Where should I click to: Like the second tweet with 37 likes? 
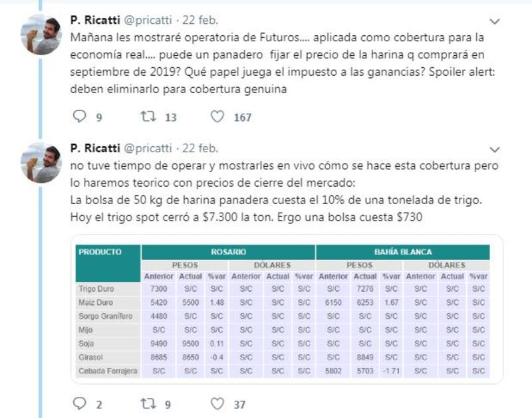217,403
